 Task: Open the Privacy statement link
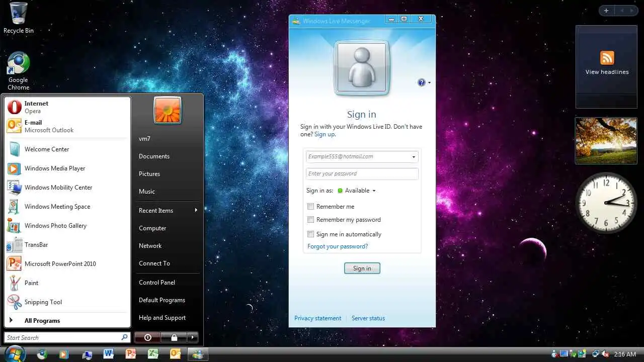tap(317, 318)
